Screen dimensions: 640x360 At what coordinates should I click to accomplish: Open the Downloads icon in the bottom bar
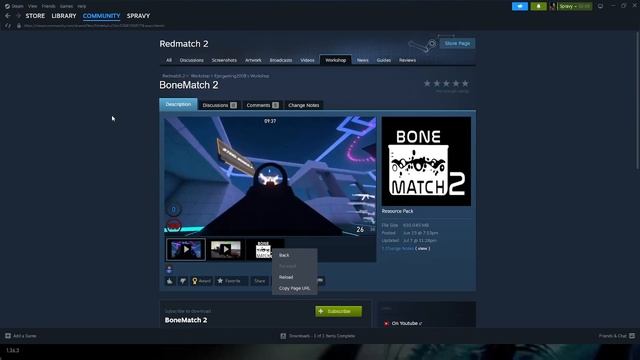tap(283, 336)
